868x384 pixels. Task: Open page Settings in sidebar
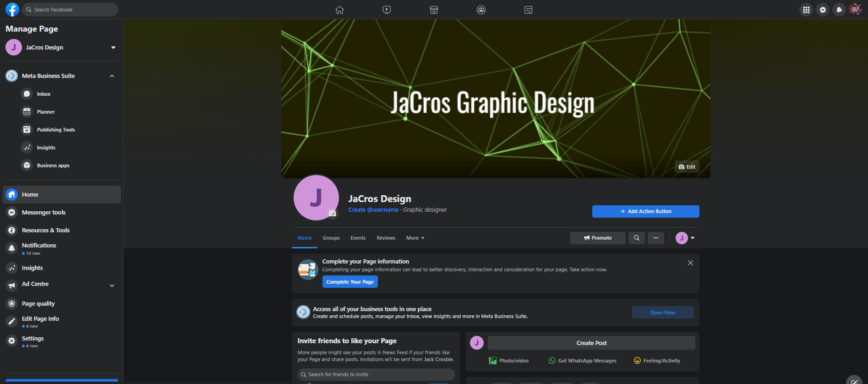(x=62, y=341)
